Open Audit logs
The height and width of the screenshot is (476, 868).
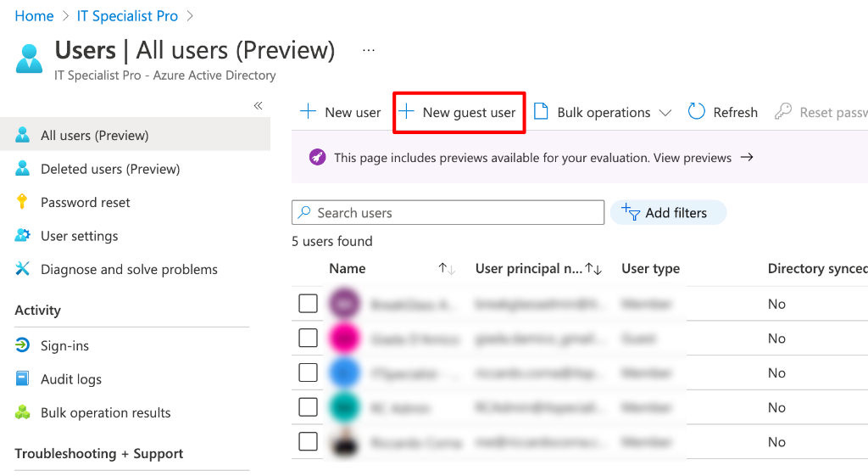tap(71, 379)
